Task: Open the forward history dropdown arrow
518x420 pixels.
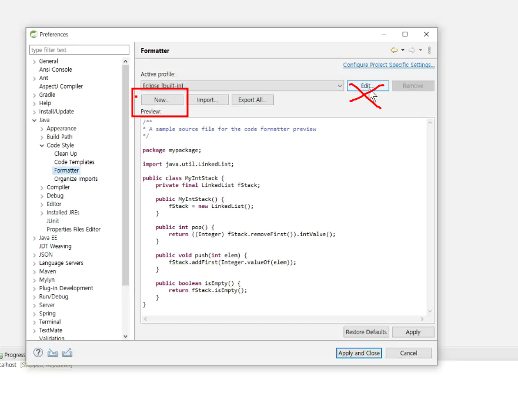Action: click(x=420, y=50)
